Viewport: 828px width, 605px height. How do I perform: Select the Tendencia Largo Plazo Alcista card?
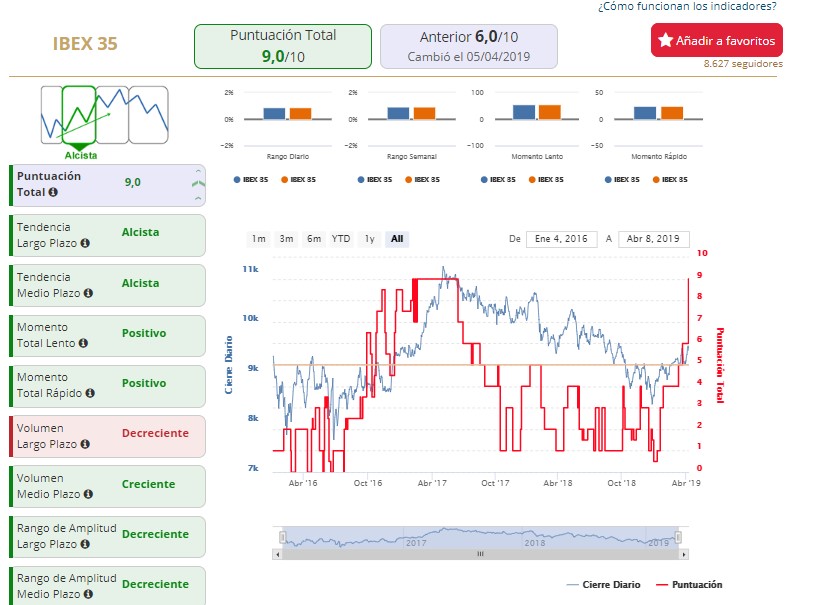click(x=108, y=235)
